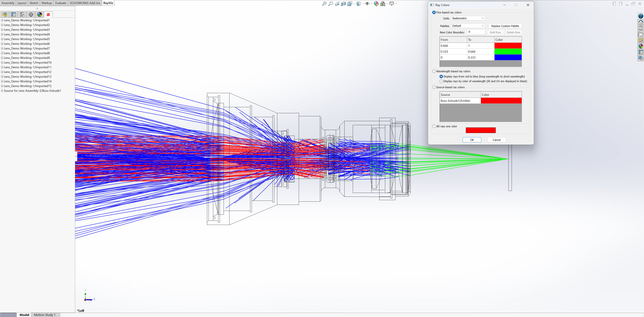Viewport: 644px width, 317px height.
Task: Select All rays one color radio button
Action: click(x=434, y=126)
